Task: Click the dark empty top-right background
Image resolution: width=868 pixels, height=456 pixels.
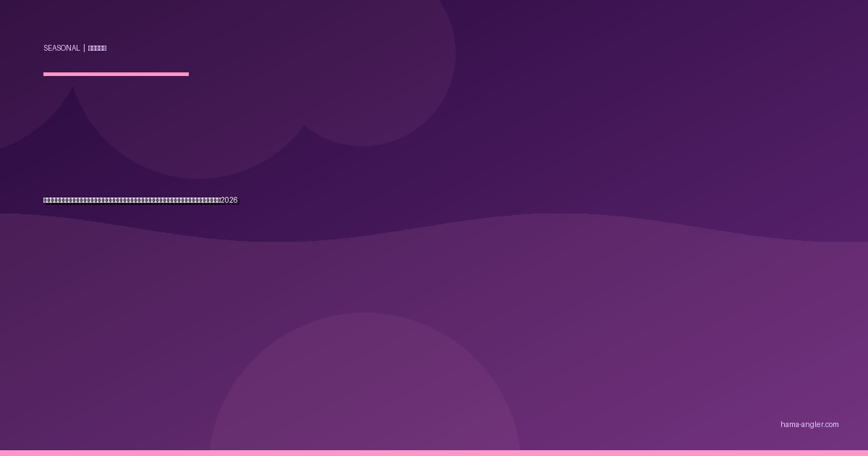Action: pyautogui.click(x=687, y=87)
